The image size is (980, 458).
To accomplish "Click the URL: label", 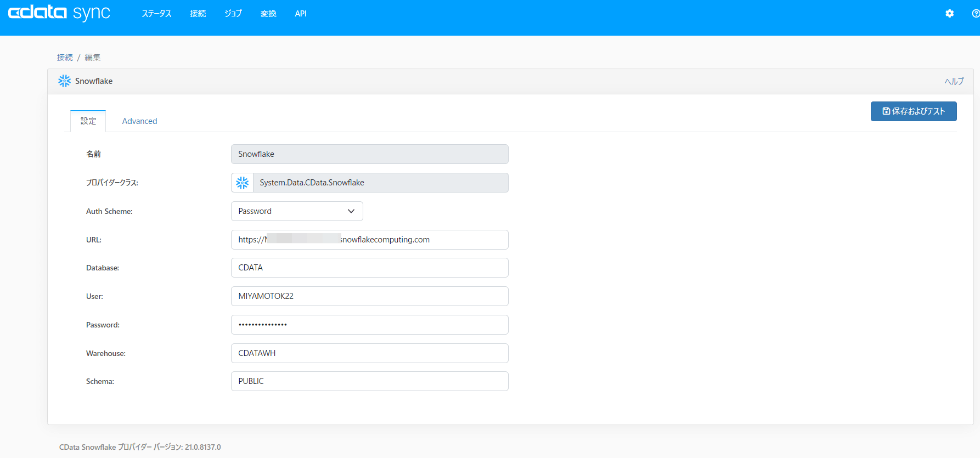I will click(94, 240).
